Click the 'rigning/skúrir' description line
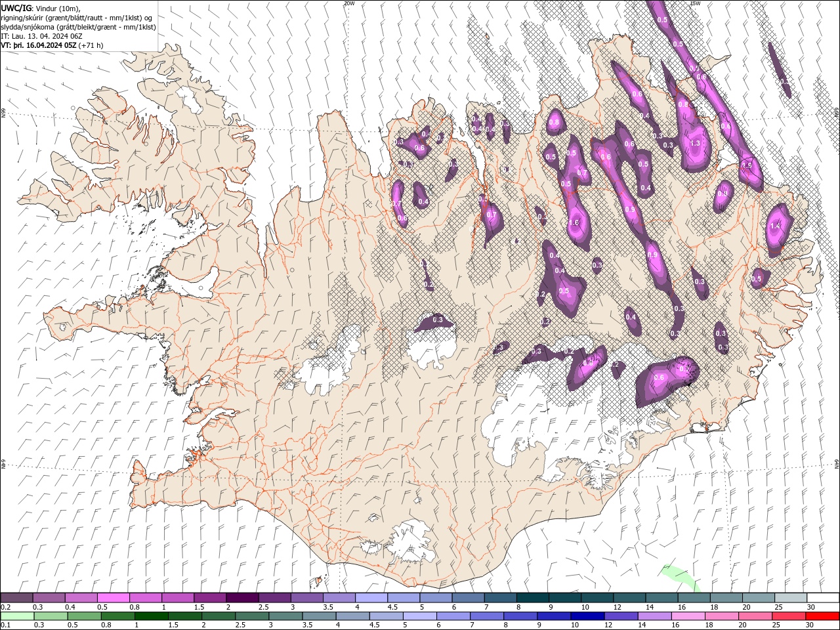The width and height of the screenshot is (840, 630). [x=77, y=18]
